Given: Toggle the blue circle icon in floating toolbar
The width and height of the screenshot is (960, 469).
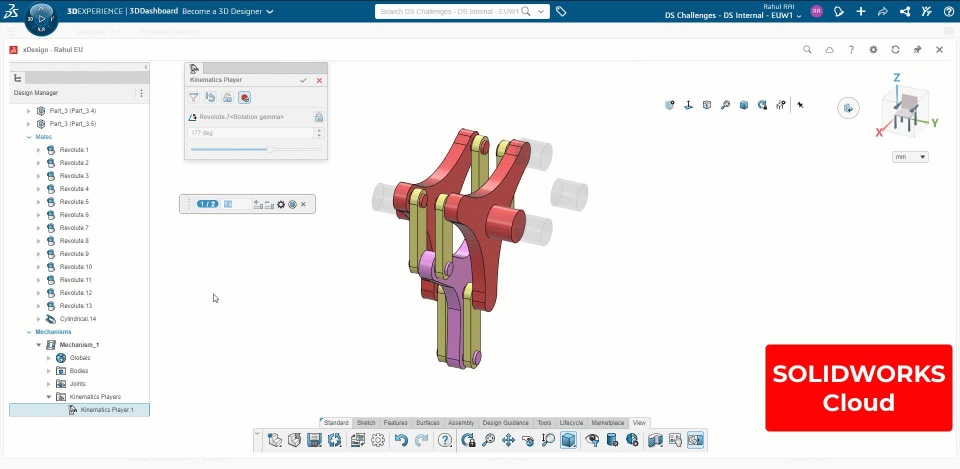Looking at the screenshot, I should (292, 204).
